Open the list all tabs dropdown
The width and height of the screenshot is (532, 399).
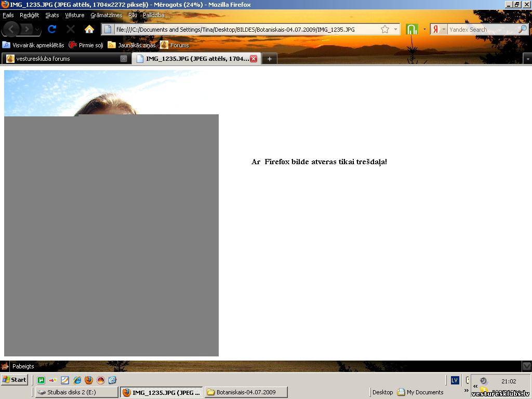528,59
